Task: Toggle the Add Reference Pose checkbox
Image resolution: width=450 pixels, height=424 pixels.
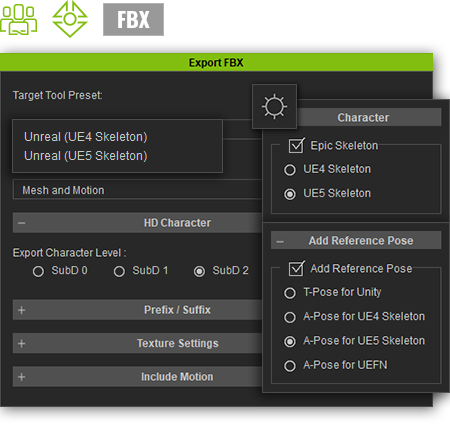Action: 296,269
